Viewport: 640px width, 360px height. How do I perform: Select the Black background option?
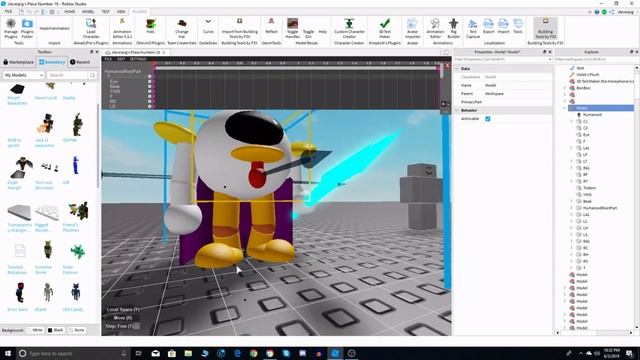point(56,330)
